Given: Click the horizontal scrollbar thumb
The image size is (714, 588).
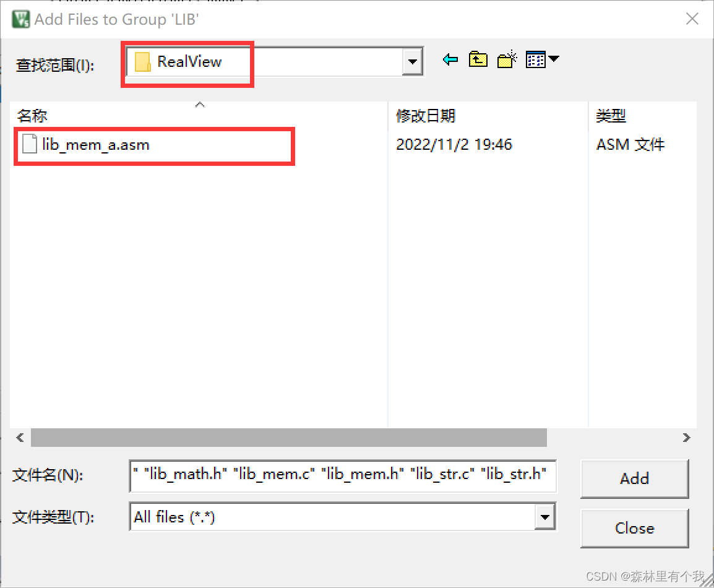Looking at the screenshot, I should click(x=289, y=438).
